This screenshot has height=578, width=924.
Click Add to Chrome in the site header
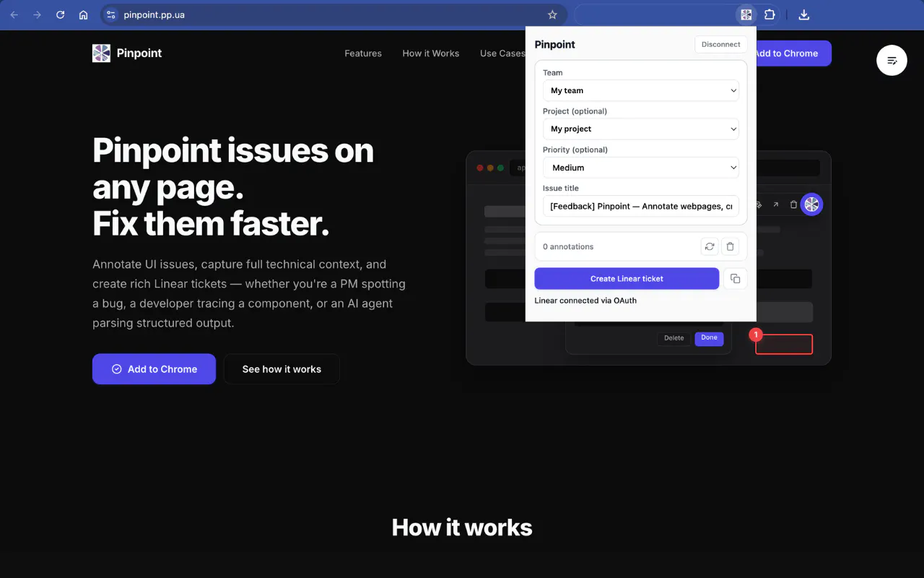click(793, 53)
